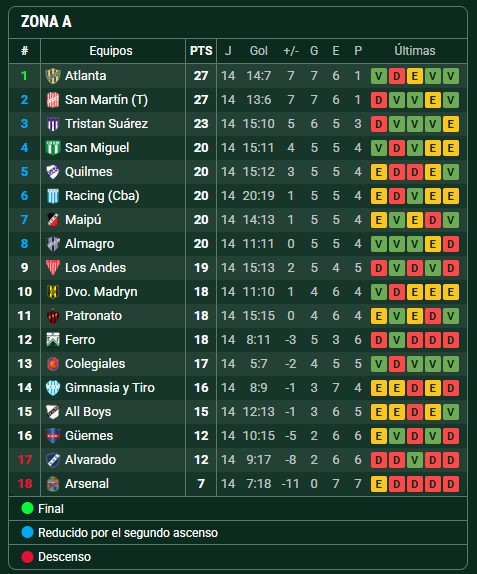The height and width of the screenshot is (574, 477).
Task: Click Arsenal's yellow E result badge
Action: 379,484
